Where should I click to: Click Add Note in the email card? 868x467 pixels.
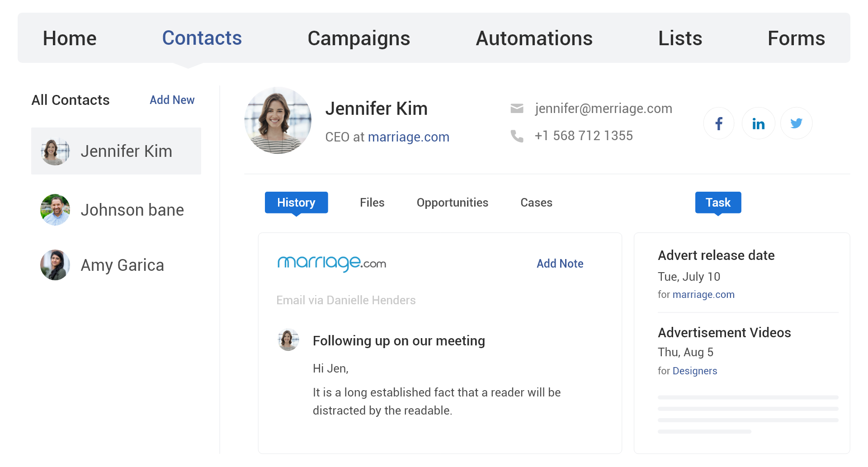[560, 264]
